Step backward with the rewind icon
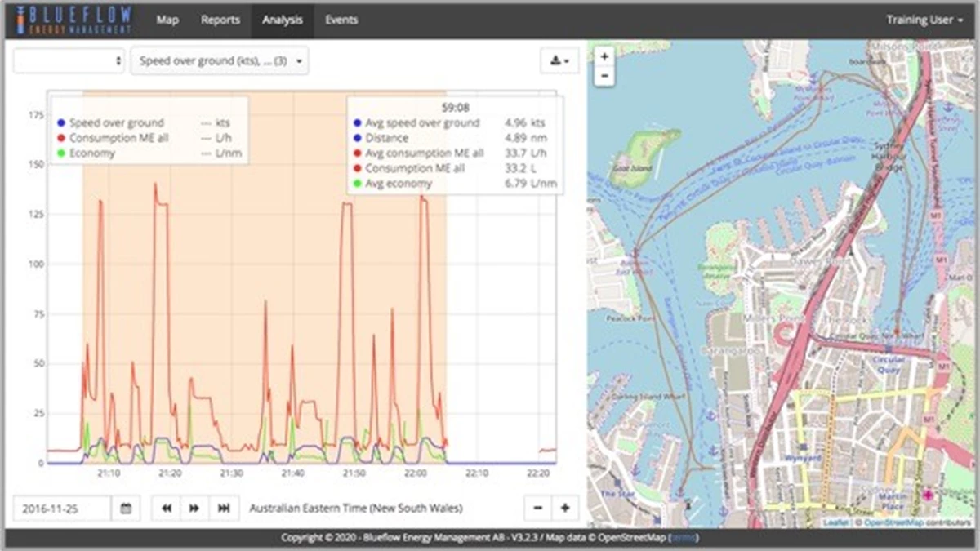This screenshot has height=551, width=980. (167, 508)
